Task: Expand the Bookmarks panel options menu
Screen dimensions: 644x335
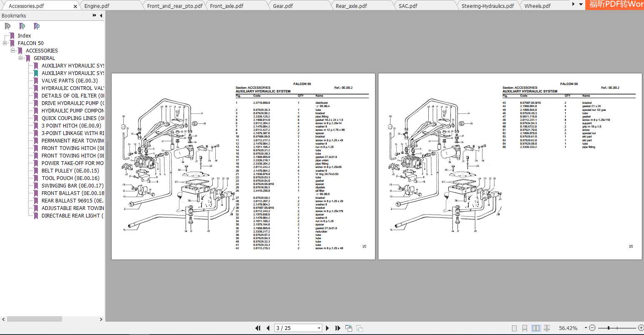Action: (95, 15)
